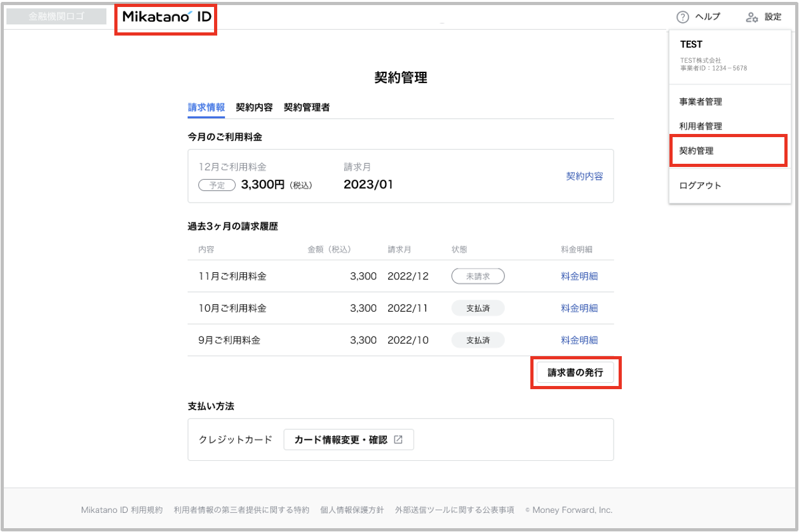Screen dimensions: 799x532
Task: Click billing month 2022/12 cell
Action: click(408, 276)
